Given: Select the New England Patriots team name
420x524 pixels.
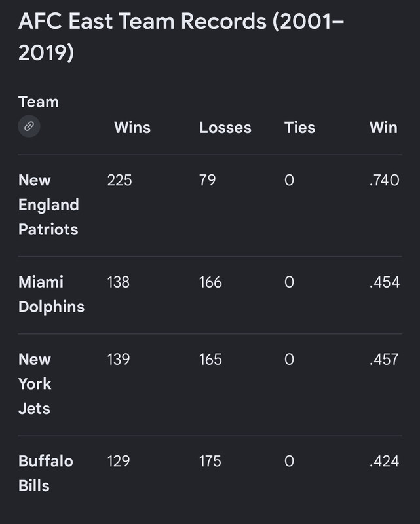Looking at the screenshot, I should 48,204.
